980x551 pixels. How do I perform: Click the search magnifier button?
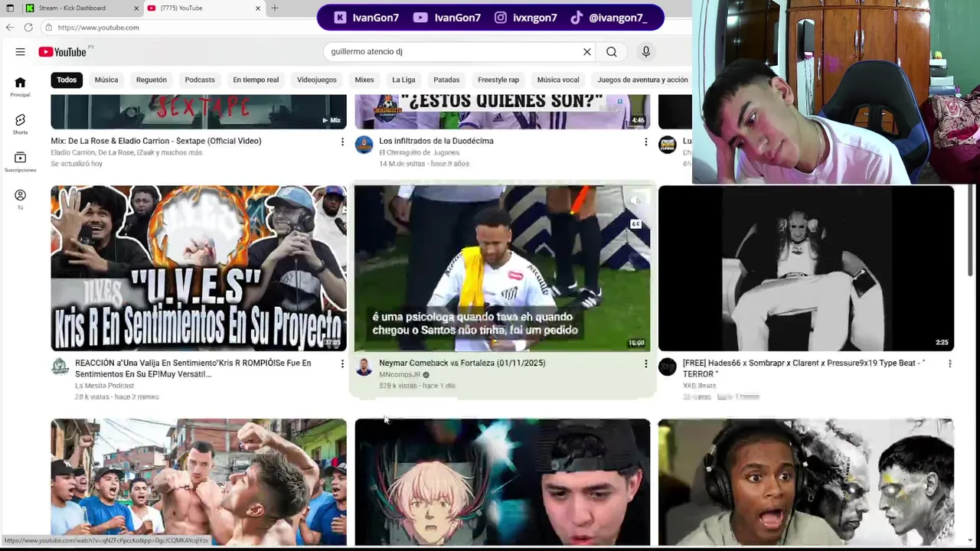coord(611,51)
